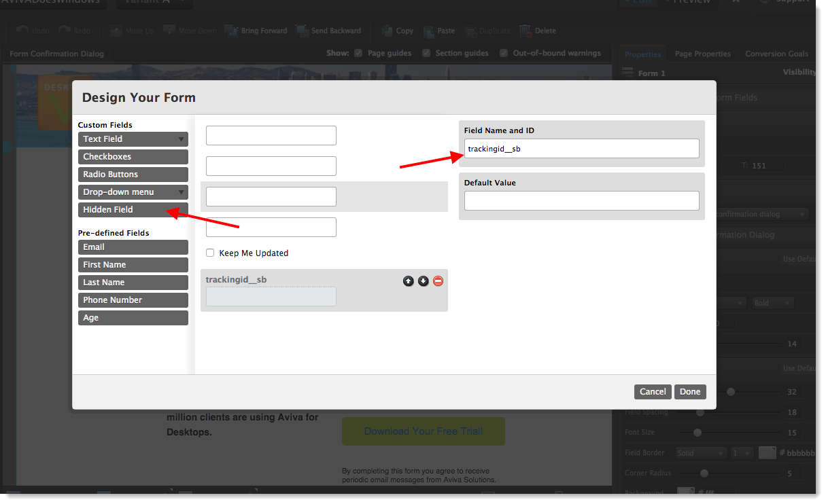Click the Done button in dialog
This screenshot has width=826, height=504.
690,392
